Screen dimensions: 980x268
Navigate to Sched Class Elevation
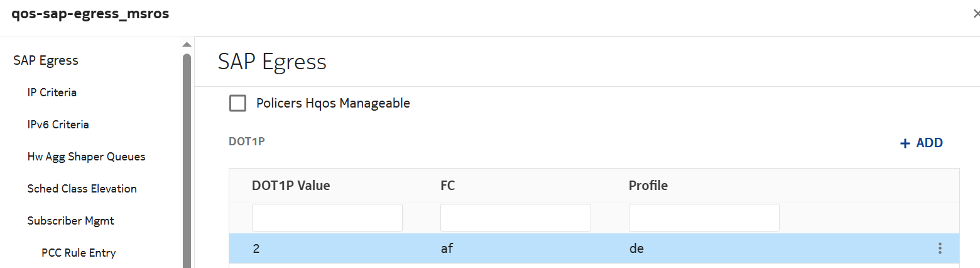tap(82, 189)
